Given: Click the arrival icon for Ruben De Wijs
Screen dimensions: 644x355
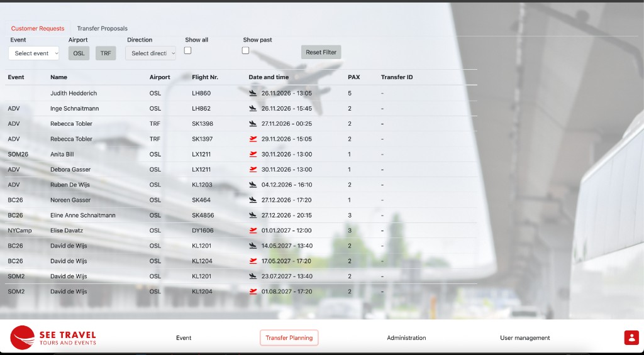Looking at the screenshot, I should click(x=253, y=185).
